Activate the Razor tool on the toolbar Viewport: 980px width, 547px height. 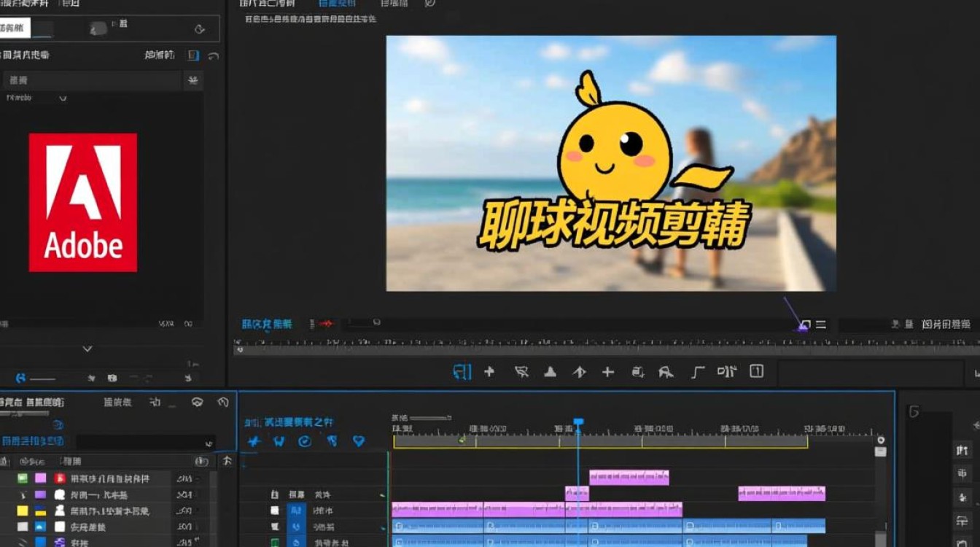tap(607, 372)
